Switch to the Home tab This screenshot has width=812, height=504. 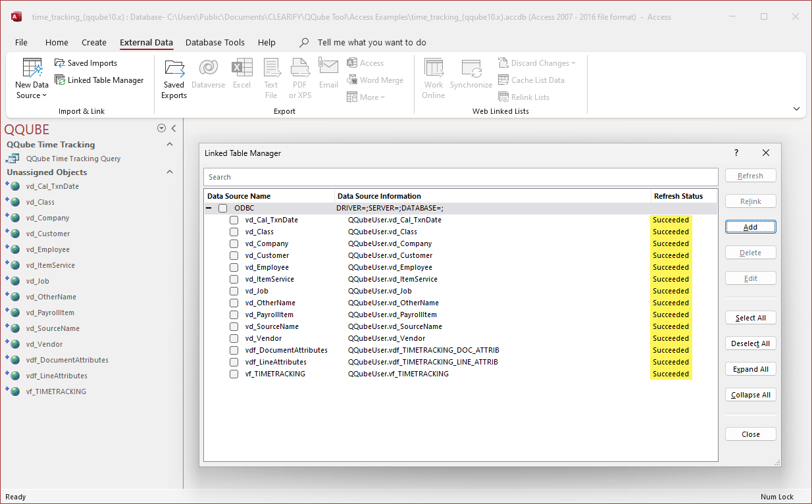57,42
